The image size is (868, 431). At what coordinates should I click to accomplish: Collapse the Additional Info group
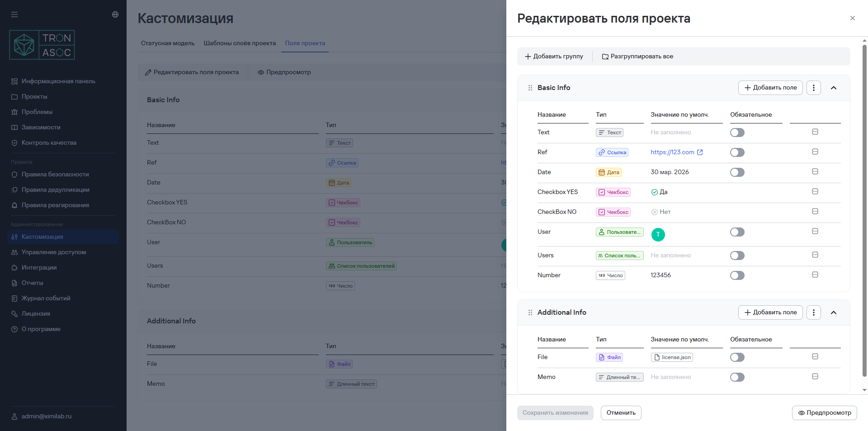tap(834, 312)
